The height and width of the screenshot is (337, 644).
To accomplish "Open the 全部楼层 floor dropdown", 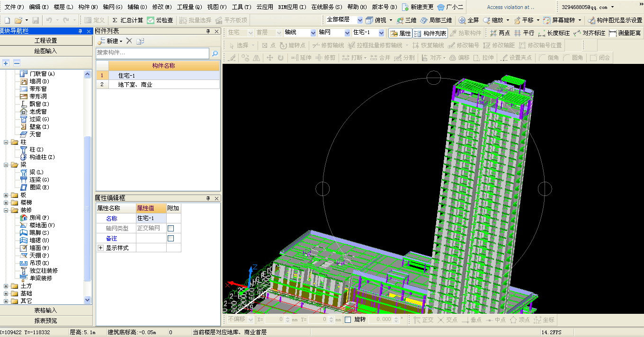I will [x=360, y=20].
